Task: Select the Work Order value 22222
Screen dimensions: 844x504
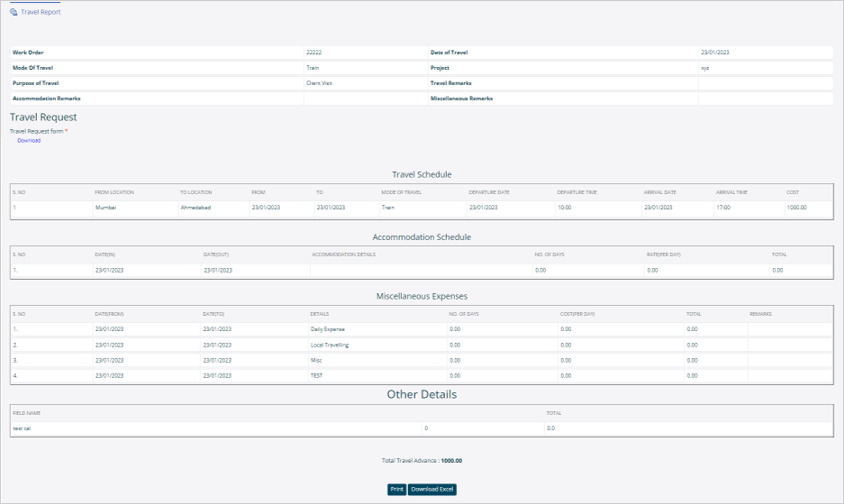Action: (x=314, y=52)
